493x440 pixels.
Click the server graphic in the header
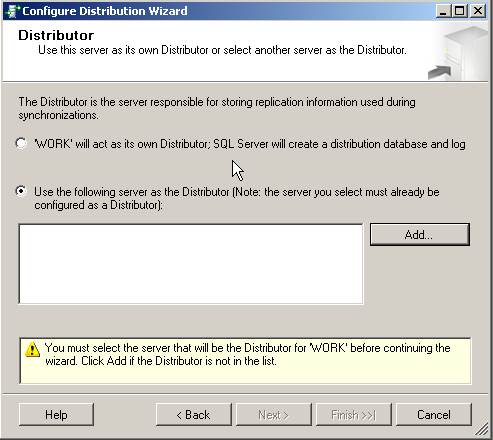click(459, 53)
